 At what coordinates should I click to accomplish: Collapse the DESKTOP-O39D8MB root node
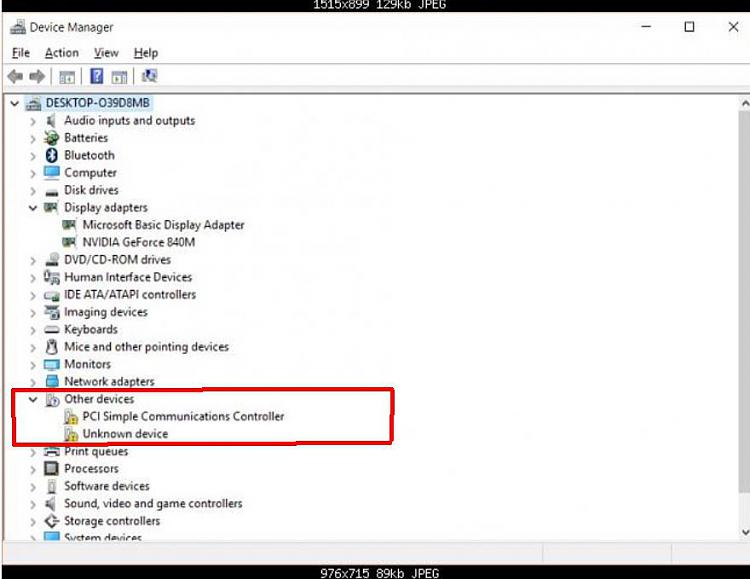coord(14,103)
